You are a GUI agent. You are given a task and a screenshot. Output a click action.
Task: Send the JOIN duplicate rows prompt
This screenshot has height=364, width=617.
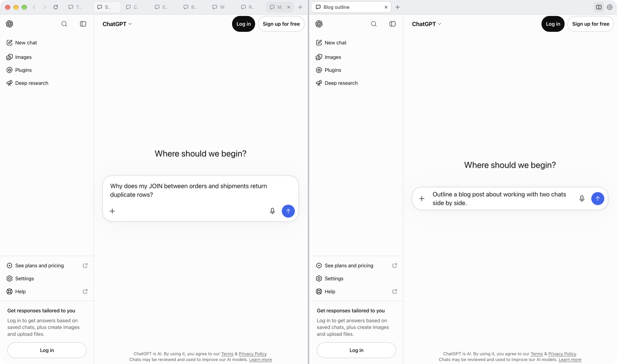[288, 211]
